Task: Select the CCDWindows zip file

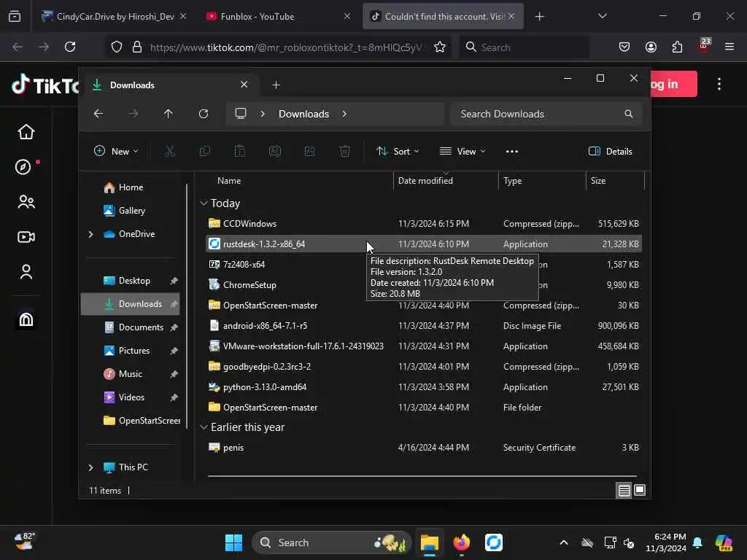Action: [424, 223]
